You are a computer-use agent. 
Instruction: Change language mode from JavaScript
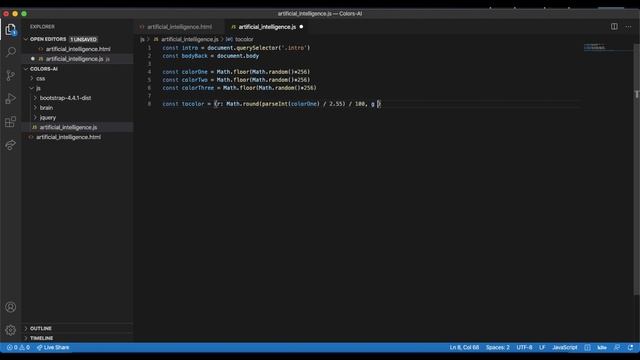pos(564,347)
